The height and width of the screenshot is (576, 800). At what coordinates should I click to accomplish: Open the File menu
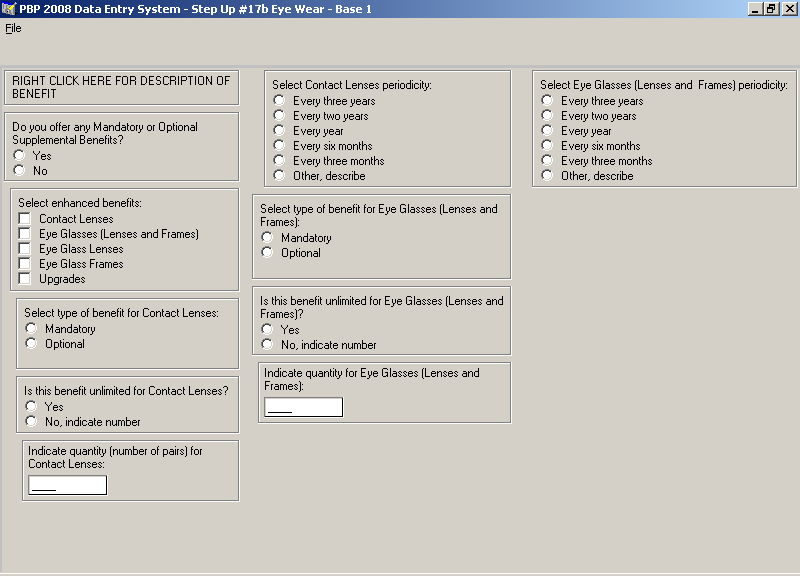tap(13, 28)
